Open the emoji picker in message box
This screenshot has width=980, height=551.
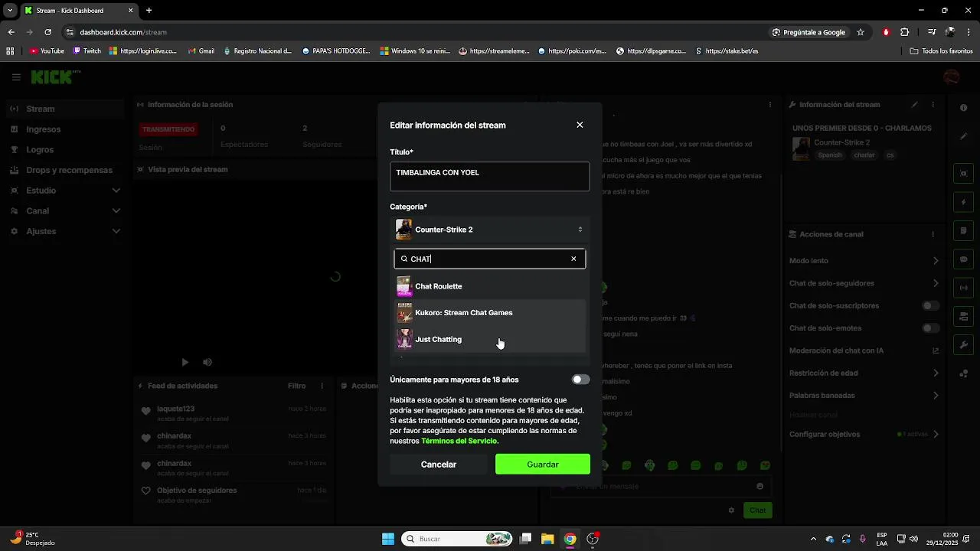click(x=759, y=486)
